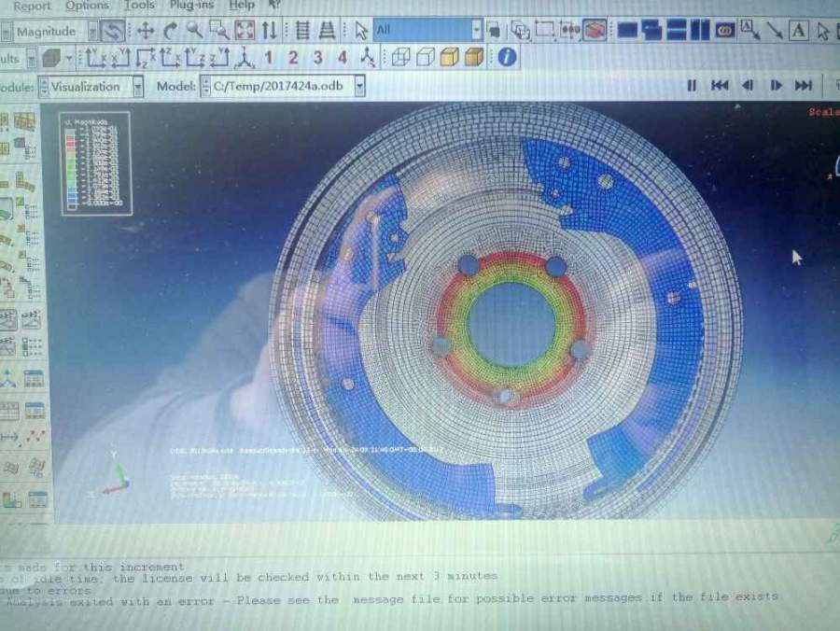Open the Plug-ins menu

[x=191, y=6]
